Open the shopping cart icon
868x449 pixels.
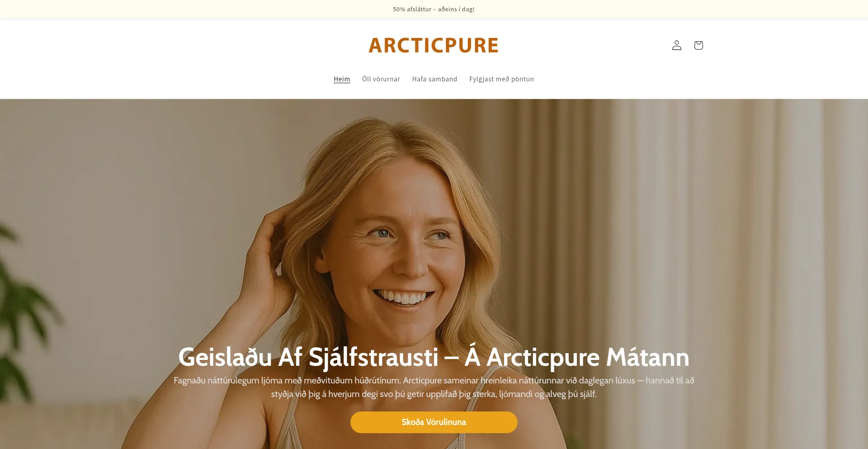(698, 45)
